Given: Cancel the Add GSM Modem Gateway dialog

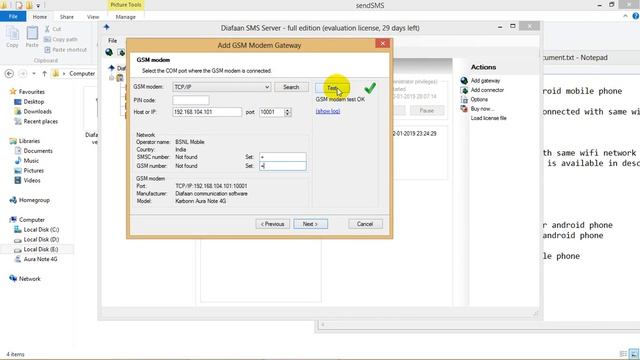Looking at the screenshot, I should [365, 224].
